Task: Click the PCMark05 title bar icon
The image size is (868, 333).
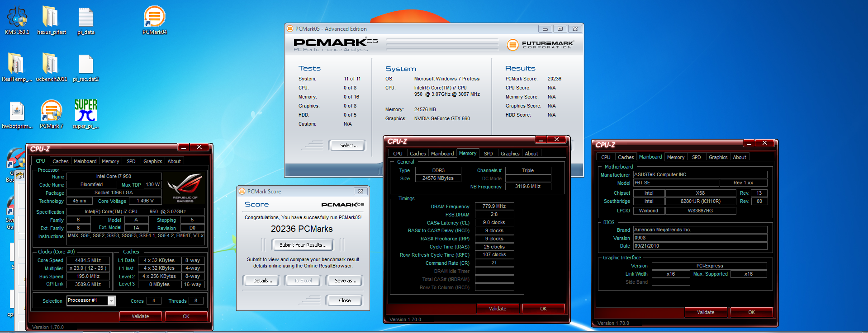Action: [x=290, y=28]
